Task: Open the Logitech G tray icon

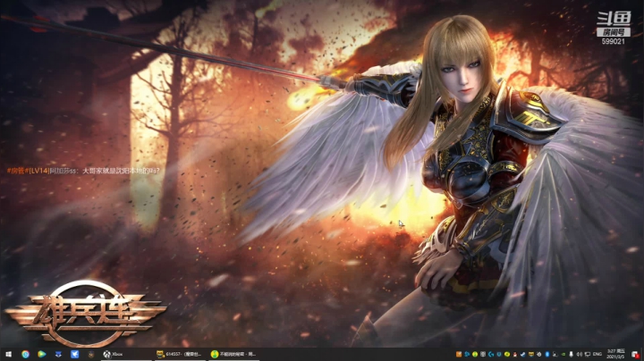Action: tap(491, 354)
